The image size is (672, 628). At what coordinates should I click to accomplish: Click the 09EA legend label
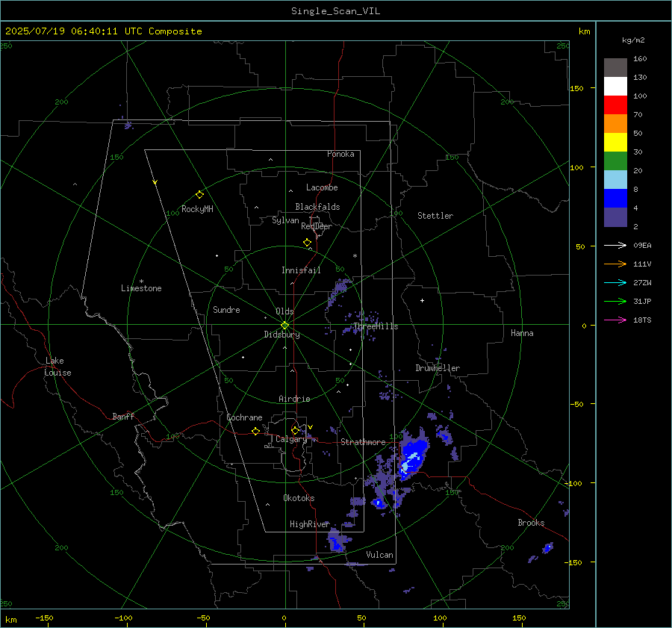point(642,246)
